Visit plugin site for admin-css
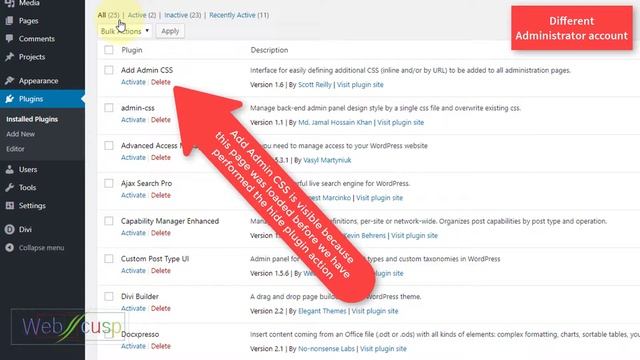 [400, 122]
